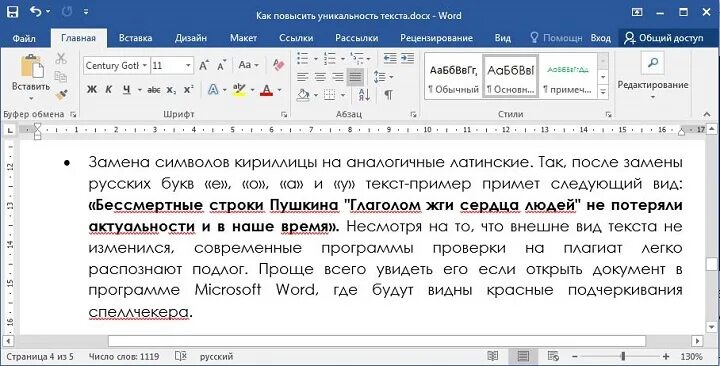720x366 pixels.
Task: Open the undo history dropdown arrow
Action: 49,12
